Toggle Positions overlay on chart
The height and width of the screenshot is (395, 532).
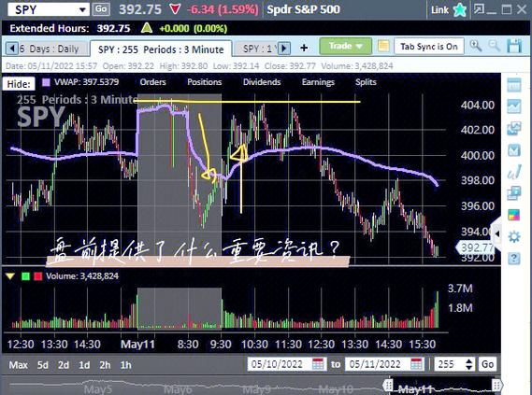pyautogui.click(x=204, y=82)
